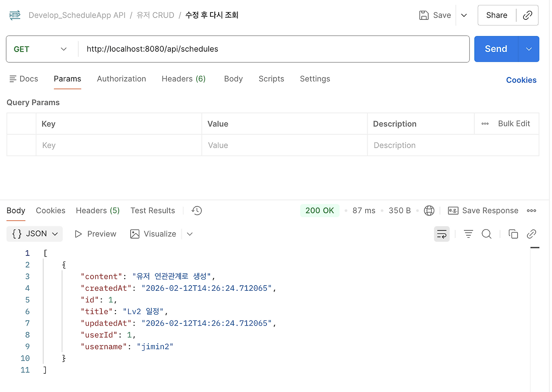Viewport: 552px width, 392px height.
Task: Click the 87 ms response time
Action: coord(364,211)
